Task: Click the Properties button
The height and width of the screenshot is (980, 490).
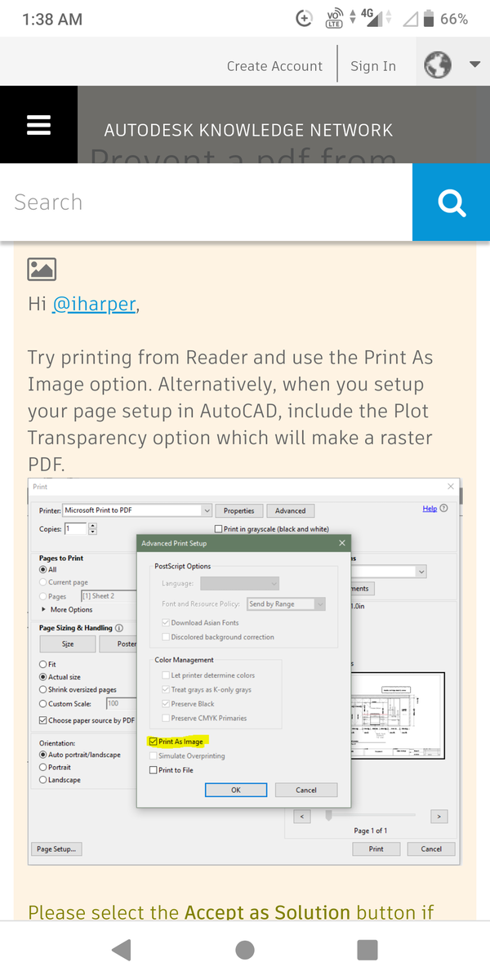Action: click(239, 510)
